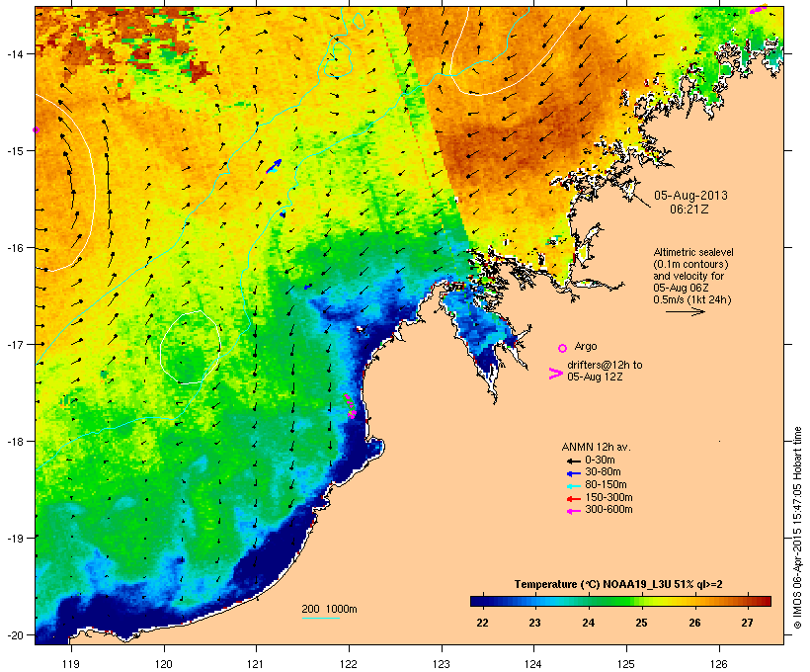The height and width of the screenshot is (672, 810).
Task: Click the colorbar tick label 27
Action: point(748,623)
